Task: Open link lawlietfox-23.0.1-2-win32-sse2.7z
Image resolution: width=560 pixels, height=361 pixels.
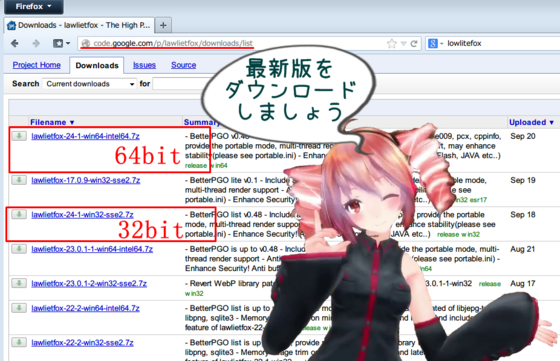Action: coord(89,284)
